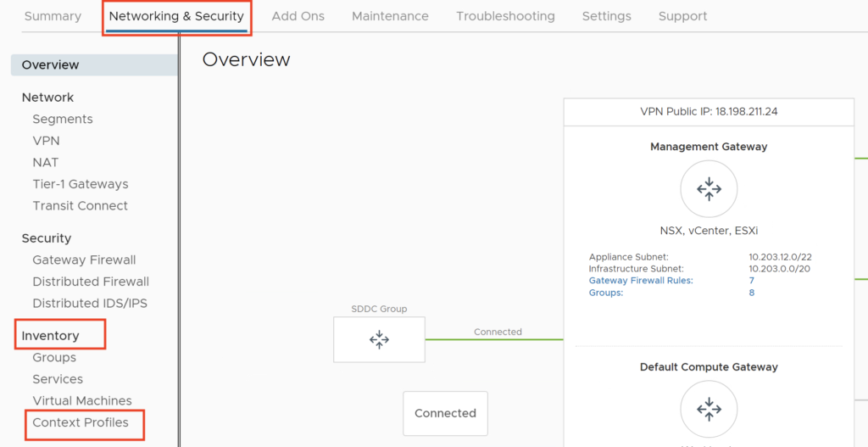Click the Network section heading

tap(47, 98)
